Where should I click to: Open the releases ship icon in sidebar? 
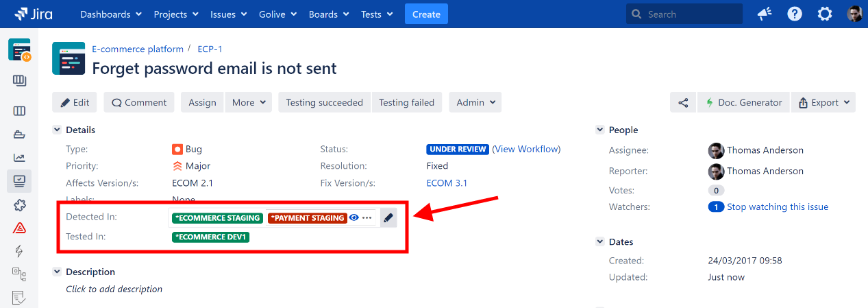point(19,134)
